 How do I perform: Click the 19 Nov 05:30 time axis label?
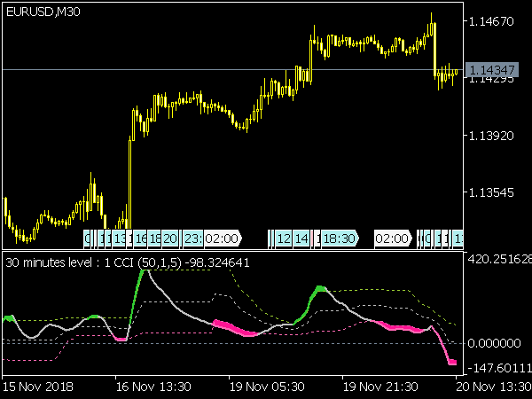[267, 387]
